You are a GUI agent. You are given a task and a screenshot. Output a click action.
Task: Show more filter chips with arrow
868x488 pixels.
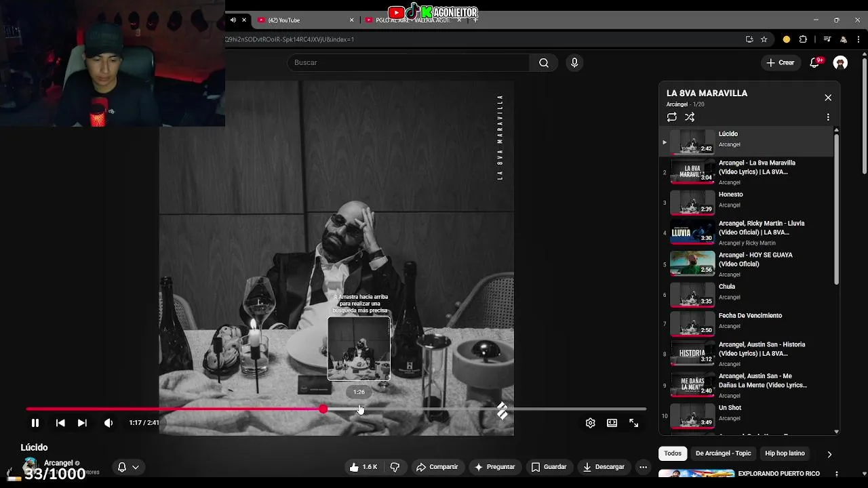(x=829, y=454)
